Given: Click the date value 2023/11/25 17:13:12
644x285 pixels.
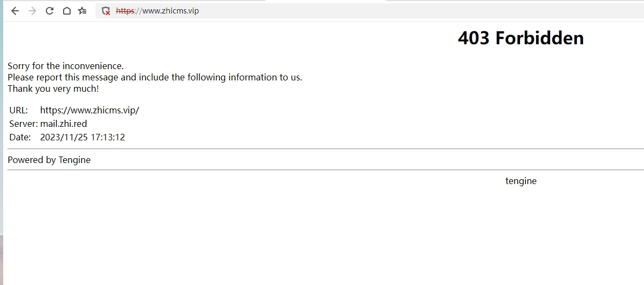Looking at the screenshot, I should click(83, 137).
